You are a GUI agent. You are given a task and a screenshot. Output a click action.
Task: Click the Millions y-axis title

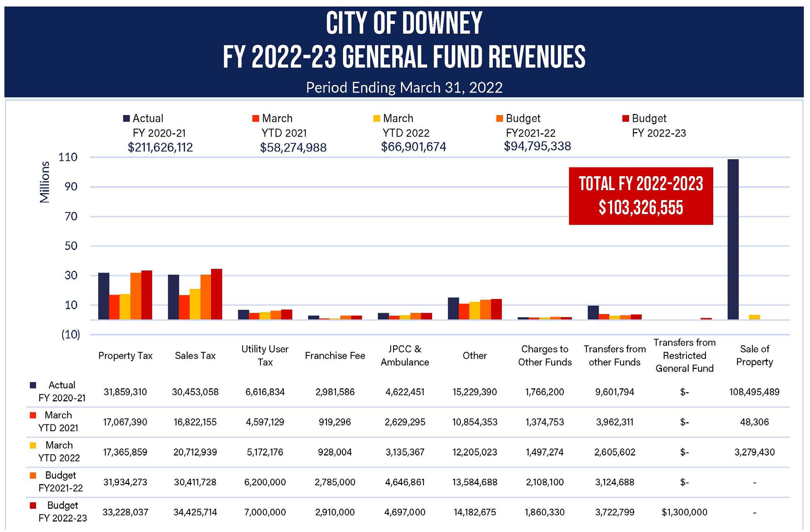pos(45,182)
